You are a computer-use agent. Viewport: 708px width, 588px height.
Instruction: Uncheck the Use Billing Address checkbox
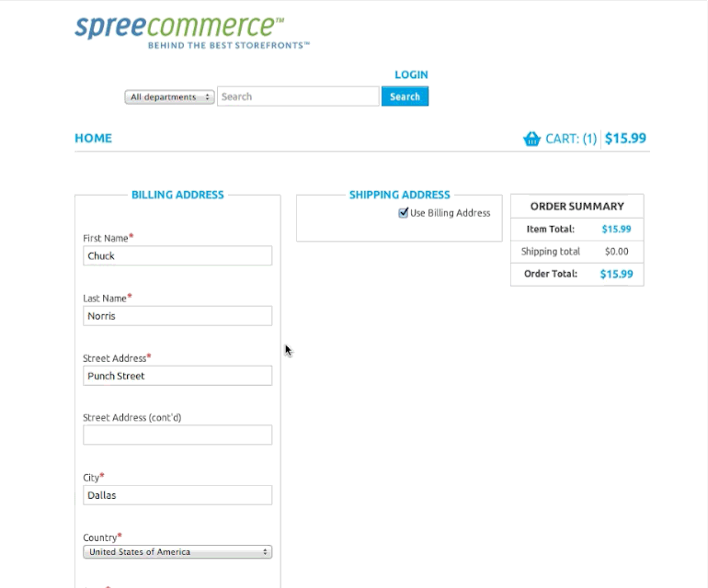tap(403, 212)
